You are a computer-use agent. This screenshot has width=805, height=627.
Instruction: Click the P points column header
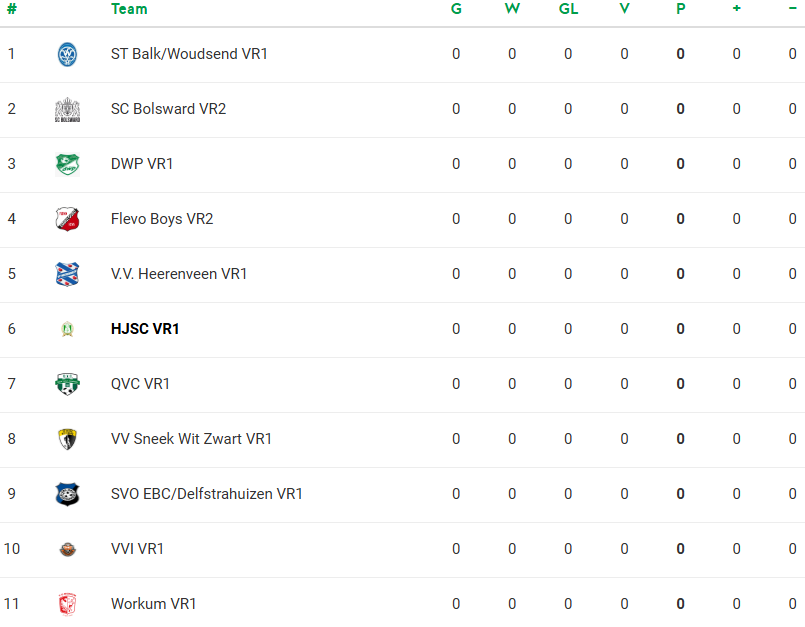pyautogui.click(x=681, y=9)
